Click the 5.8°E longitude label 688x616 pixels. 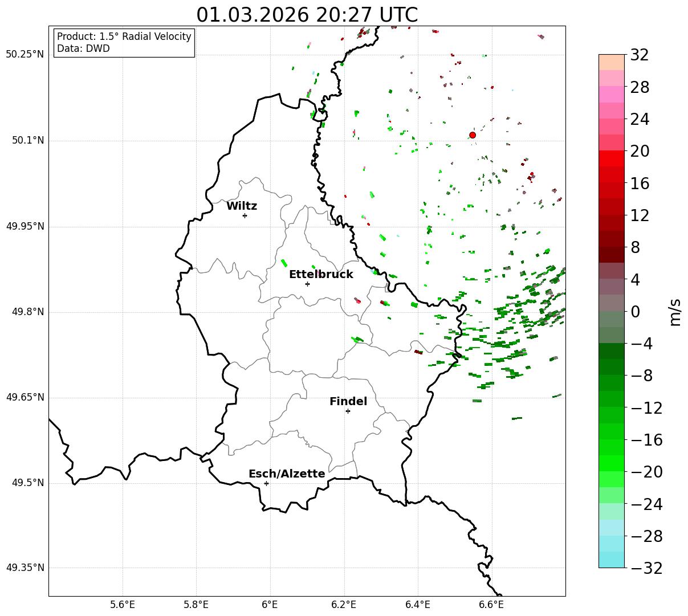[x=196, y=605]
